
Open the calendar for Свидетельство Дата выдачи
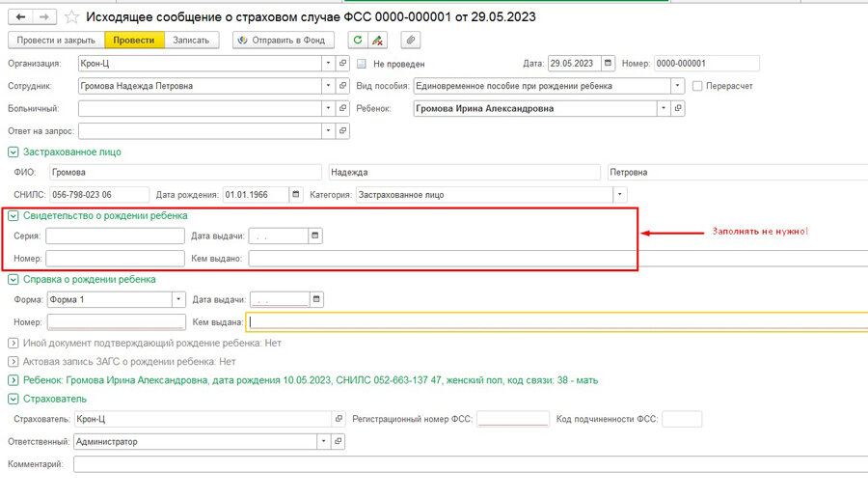(315, 236)
